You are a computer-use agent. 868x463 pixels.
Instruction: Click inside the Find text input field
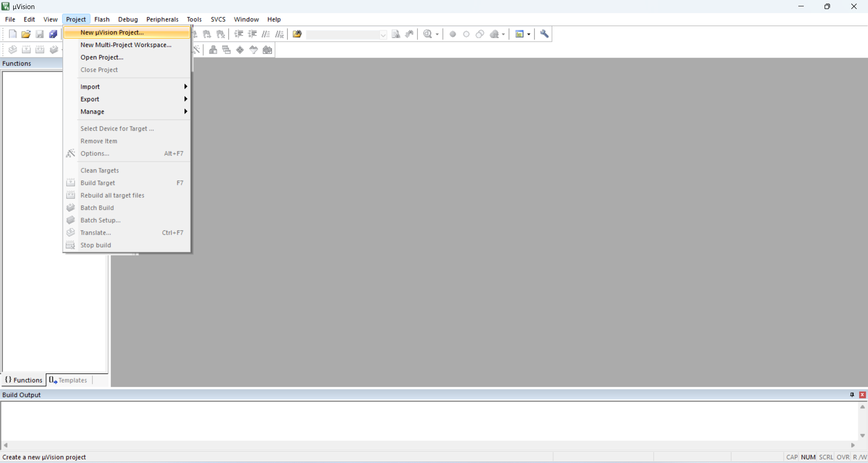coord(343,35)
